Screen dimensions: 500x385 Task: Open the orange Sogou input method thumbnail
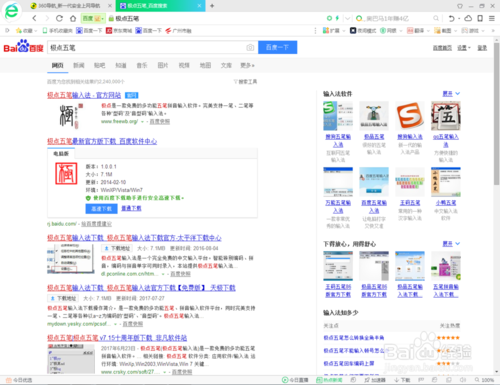pyautogui.click(x=410, y=116)
